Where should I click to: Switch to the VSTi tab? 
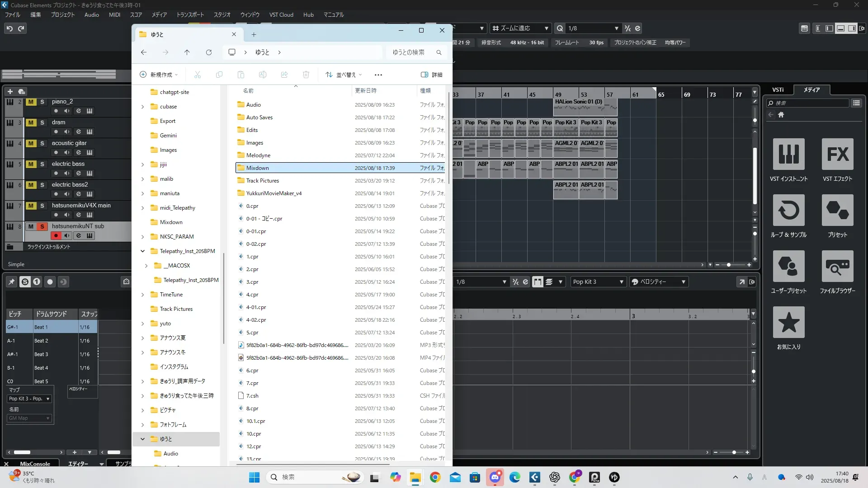pyautogui.click(x=778, y=90)
